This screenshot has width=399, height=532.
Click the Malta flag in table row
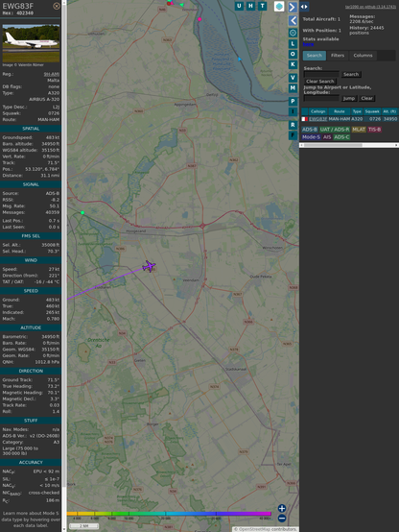pos(304,119)
